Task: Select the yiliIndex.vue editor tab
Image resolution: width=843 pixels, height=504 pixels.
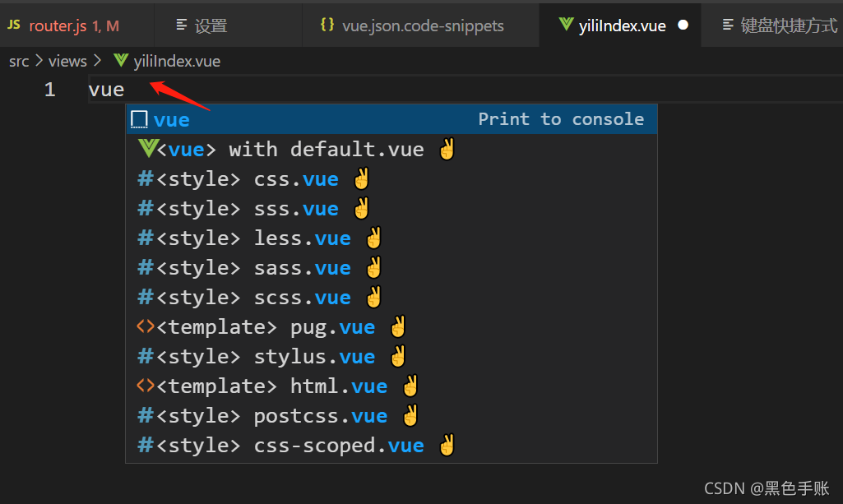Action: [x=620, y=25]
